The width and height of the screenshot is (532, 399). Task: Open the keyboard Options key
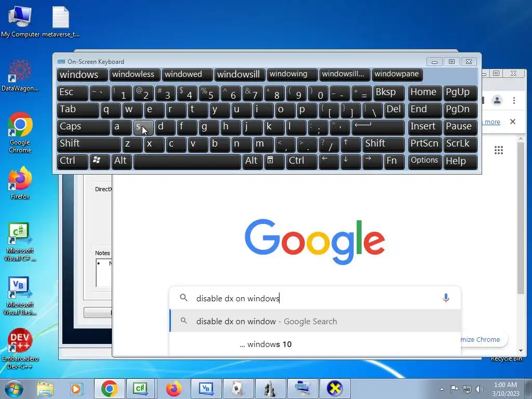pyautogui.click(x=425, y=161)
